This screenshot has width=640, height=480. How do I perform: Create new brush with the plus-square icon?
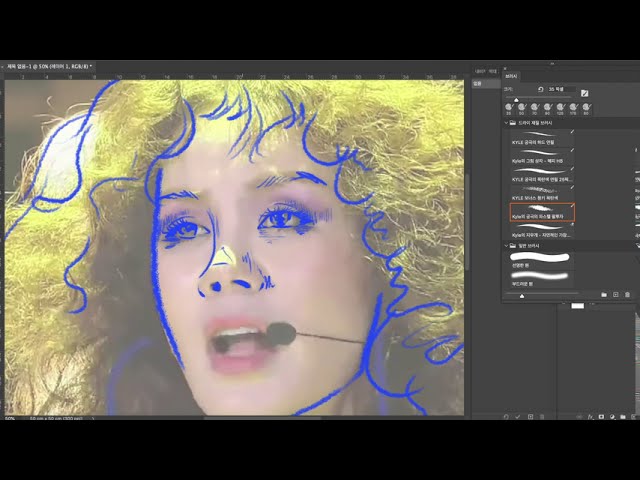coord(616,295)
